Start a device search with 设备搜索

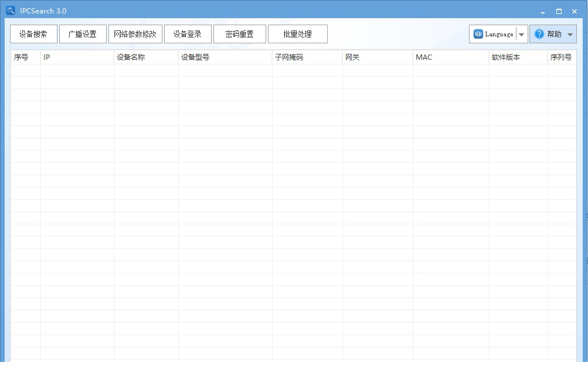33,34
